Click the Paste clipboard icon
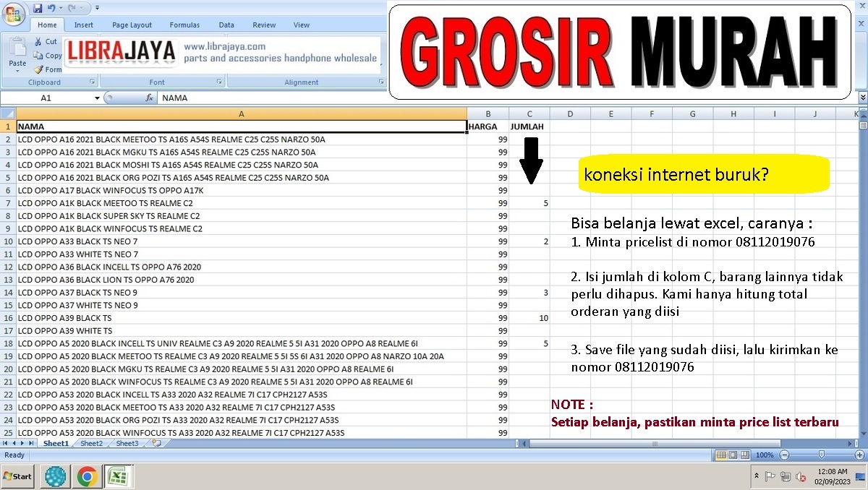The width and height of the screenshot is (868, 490). point(17,48)
